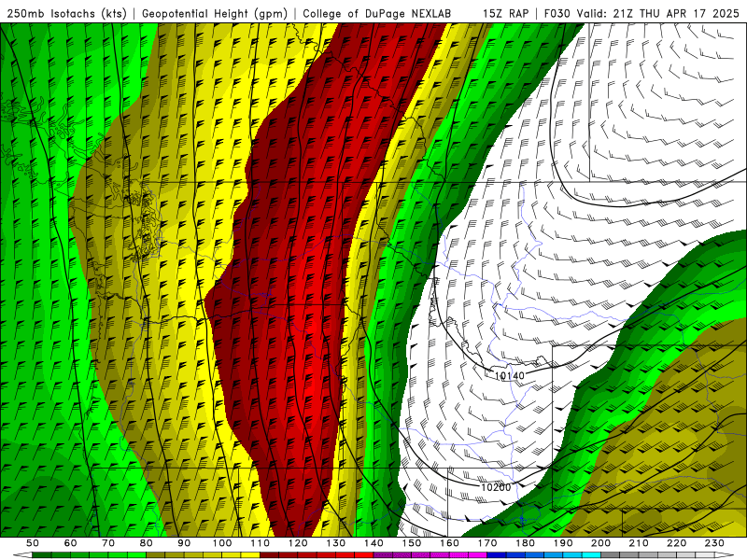
Task: Click the '250mb Isotachs (kts)' title text
Action: coord(66,13)
